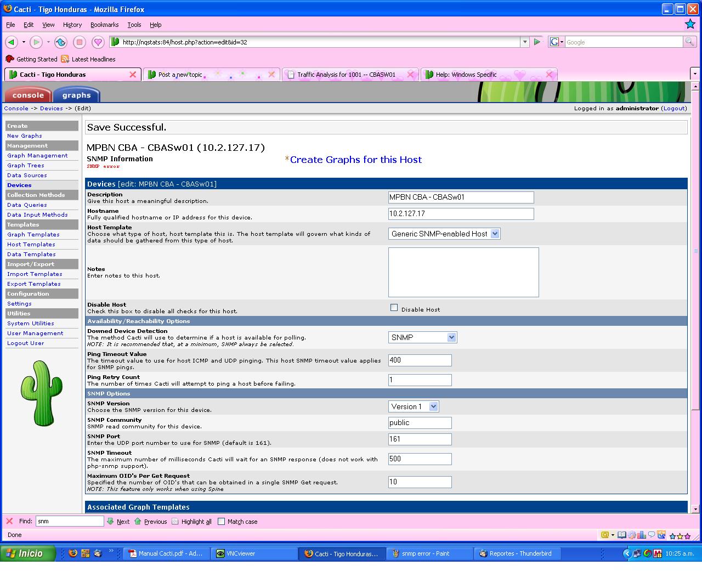Close the Traffic Analysis for 1001 tab
This screenshot has height=588, width=702.
(410, 75)
